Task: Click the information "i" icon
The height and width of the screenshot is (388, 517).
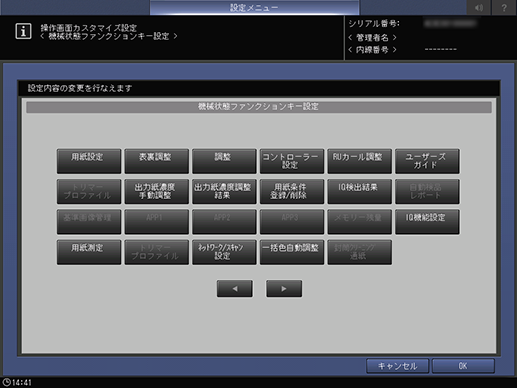Action: [x=23, y=31]
